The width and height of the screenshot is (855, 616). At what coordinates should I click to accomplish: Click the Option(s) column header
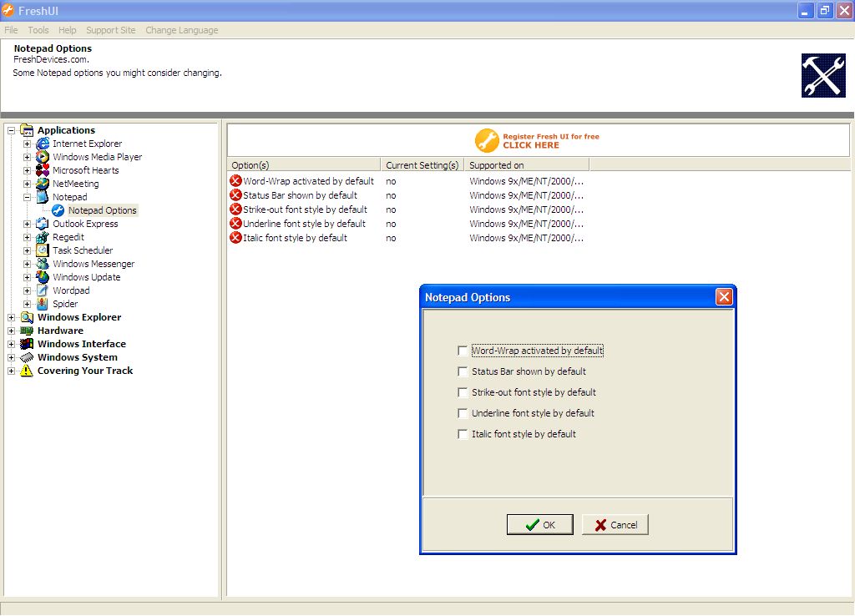coord(304,165)
